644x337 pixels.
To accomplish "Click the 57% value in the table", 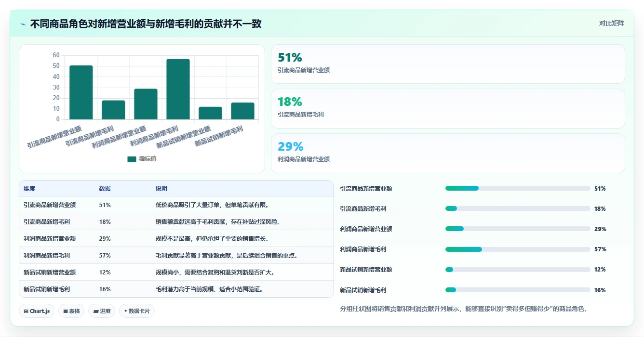I will 105,256.
